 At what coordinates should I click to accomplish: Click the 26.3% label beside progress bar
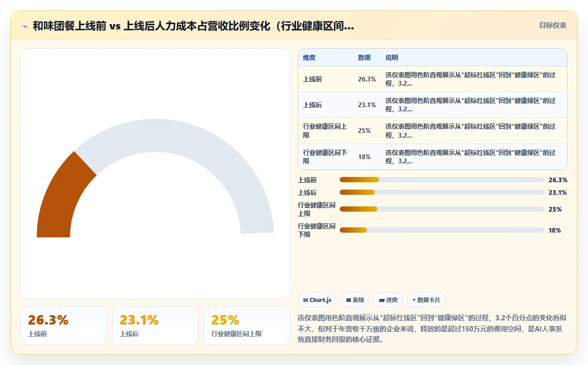click(x=558, y=180)
